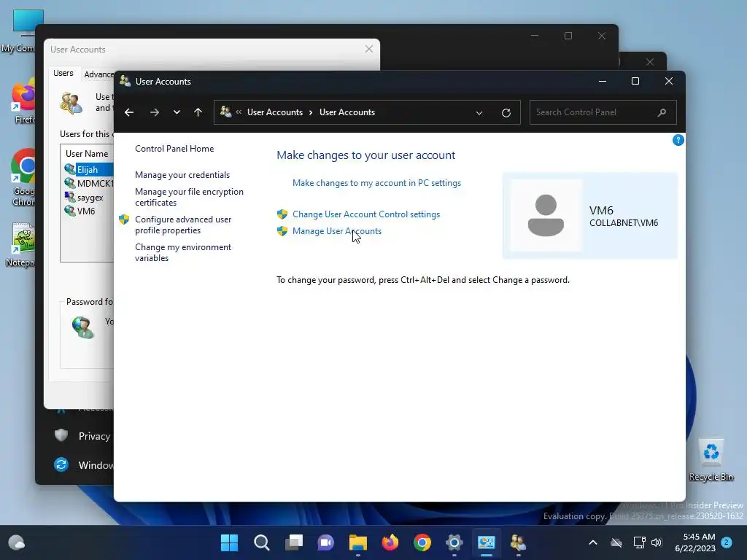The height and width of the screenshot is (560, 747).
Task: Expand the address bar history dropdown
Action: [479, 113]
